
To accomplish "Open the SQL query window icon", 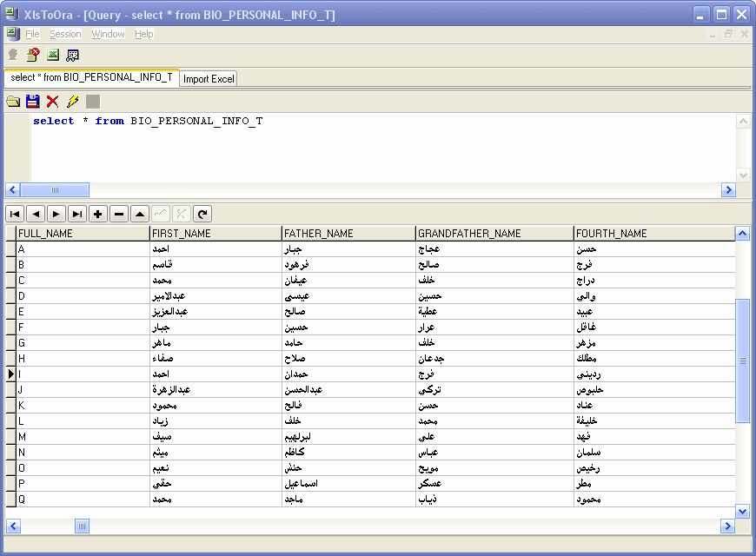I will (x=72, y=55).
